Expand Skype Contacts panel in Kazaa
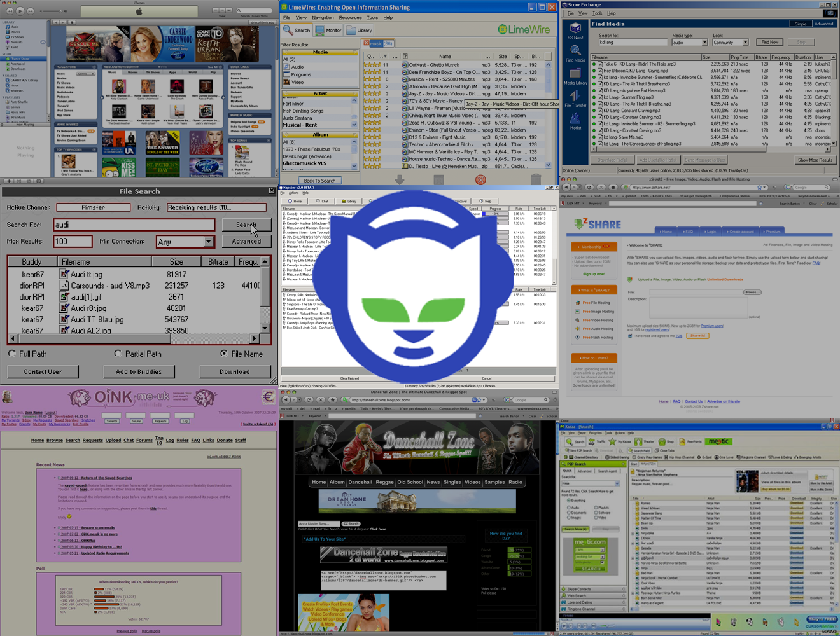Screen dimensions: 840x636 tap(592, 589)
